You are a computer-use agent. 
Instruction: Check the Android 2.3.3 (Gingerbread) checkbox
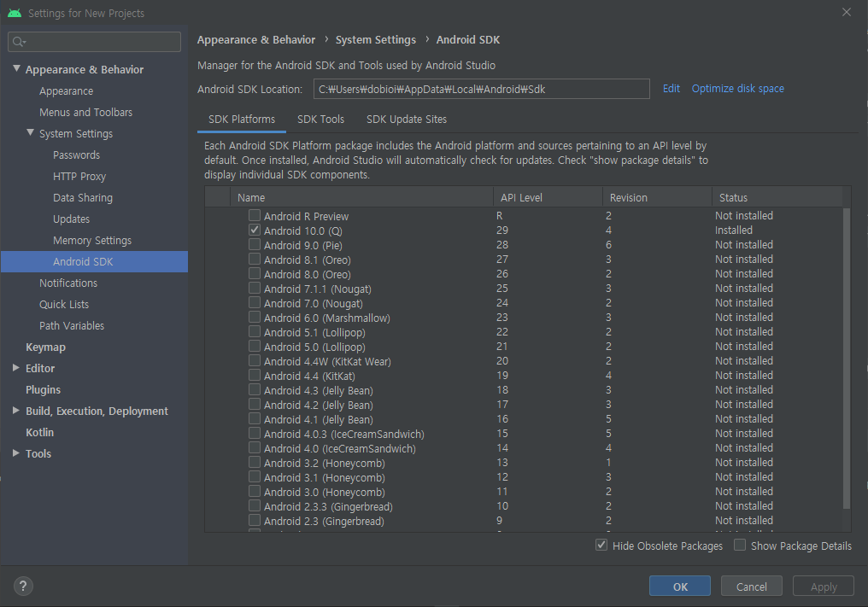pos(255,505)
